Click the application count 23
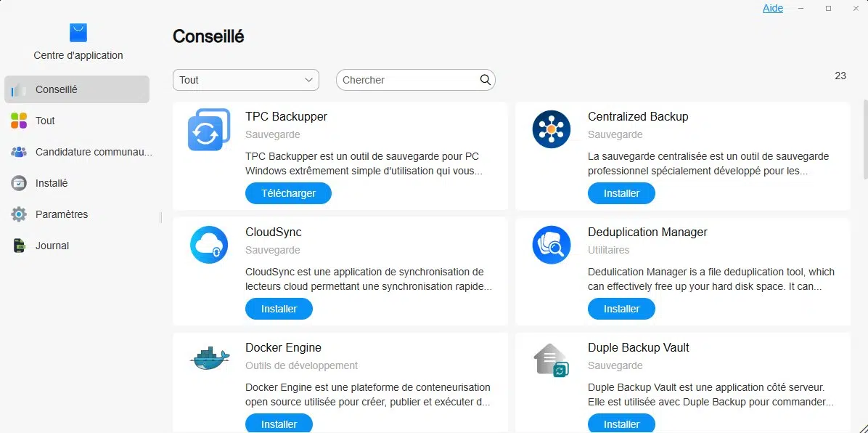Screen dimensions: 868x433 click(x=840, y=76)
